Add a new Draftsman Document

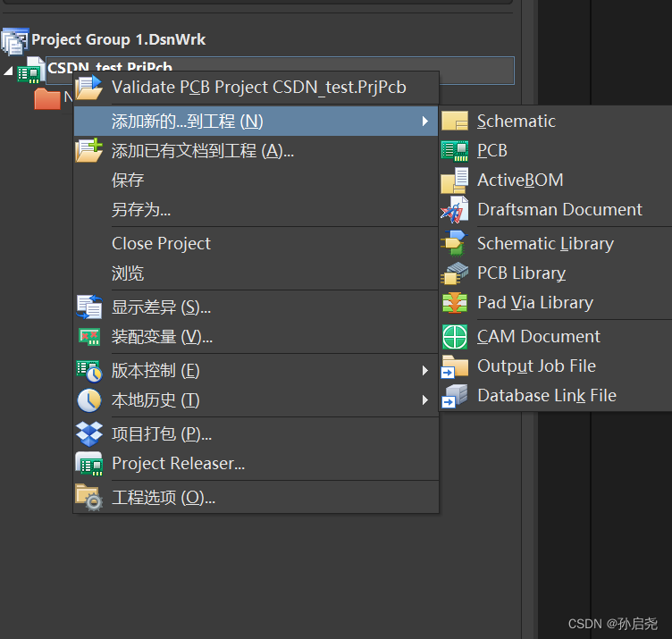point(556,209)
